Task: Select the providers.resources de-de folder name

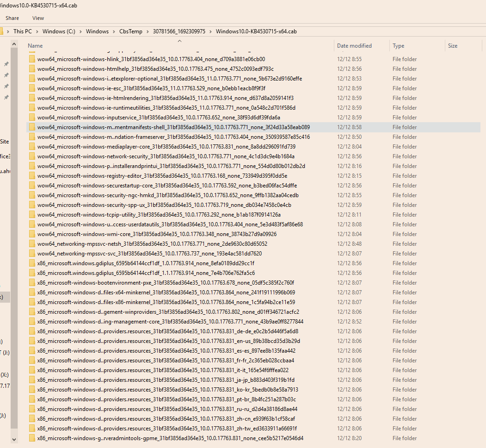Action: tap(168, 331)
